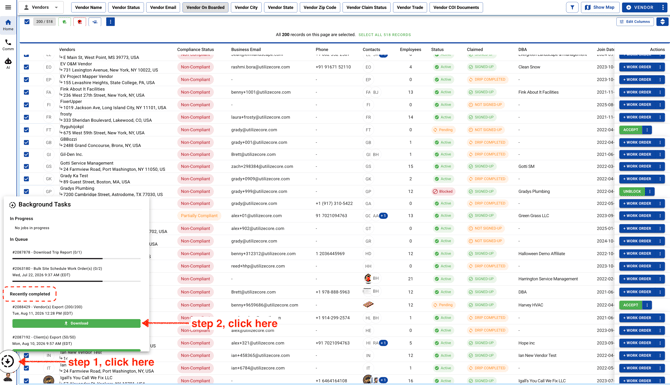Click the 200 / 518 selection count chip
The image size is (670, 385).
pos(44,21)
